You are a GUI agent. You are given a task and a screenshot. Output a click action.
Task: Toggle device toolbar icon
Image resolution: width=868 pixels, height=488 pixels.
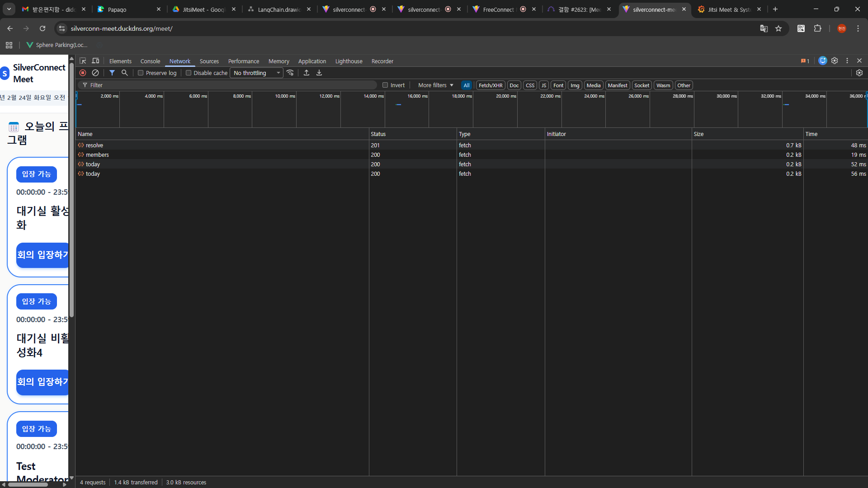click(x=95, y=61)
